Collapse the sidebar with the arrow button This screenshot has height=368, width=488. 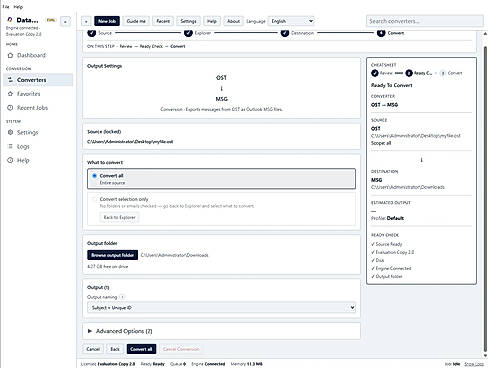(x=65, y=22)
